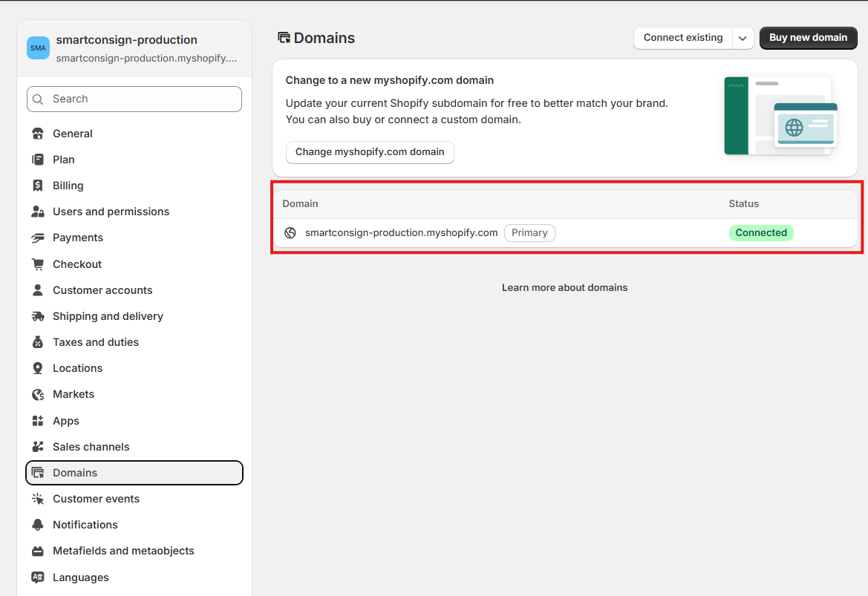Open General settings

(x=134, y=134)
